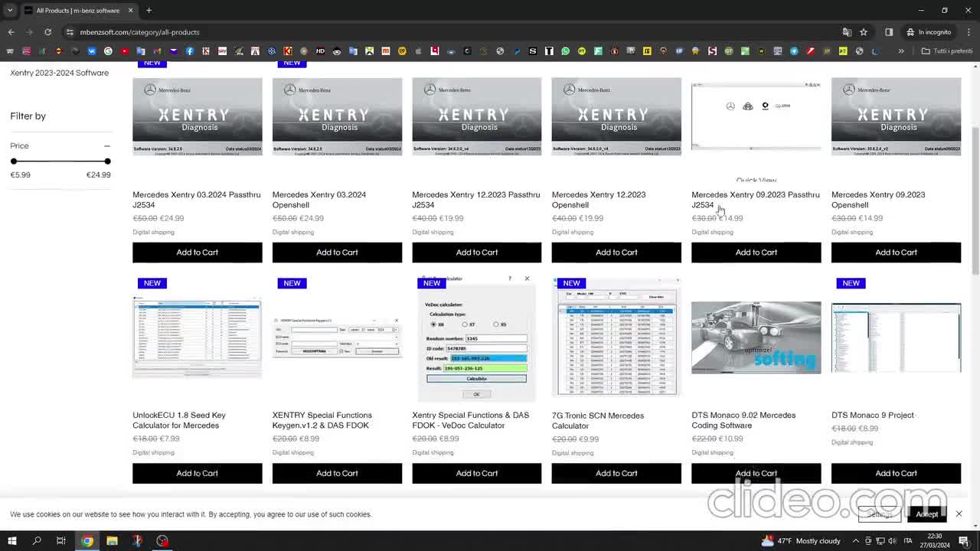Screen dimensions: 980x551
Task: Add XENTRY Special Functions Keygen to cart
Action: (337, 473)
